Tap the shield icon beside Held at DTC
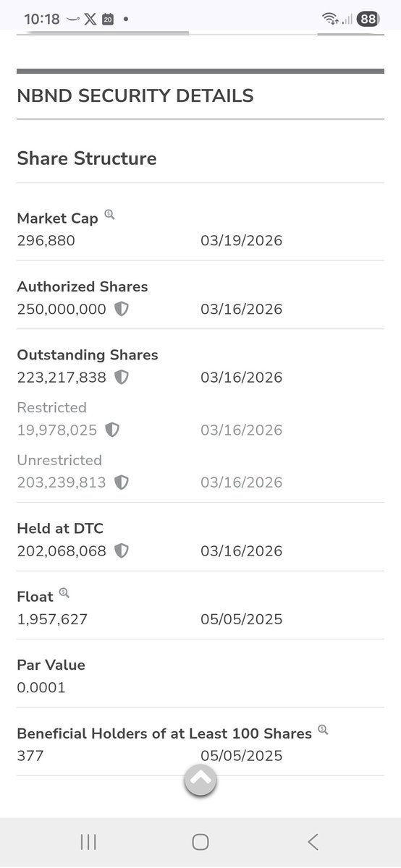This screenshot has height=868, width=401. pyautogui.click(x=122, y=550)
